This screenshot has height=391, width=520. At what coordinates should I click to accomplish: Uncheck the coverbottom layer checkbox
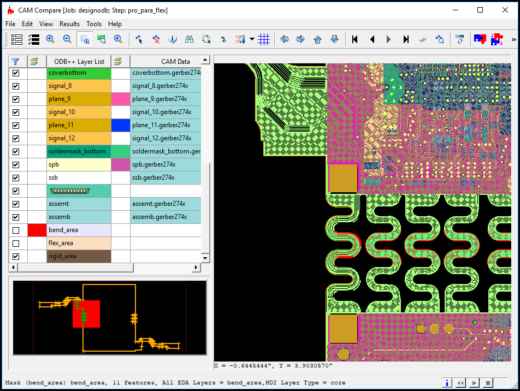[16, 73]
